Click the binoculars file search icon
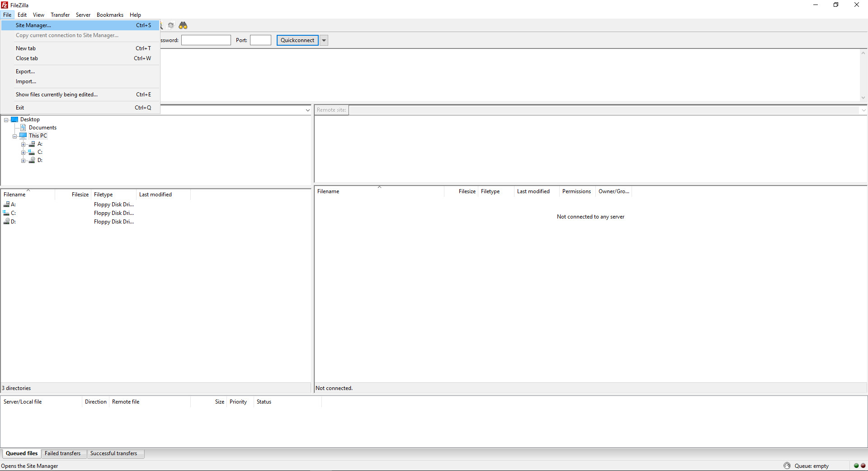This screenshot has width=868, height=471. (183, 25)
